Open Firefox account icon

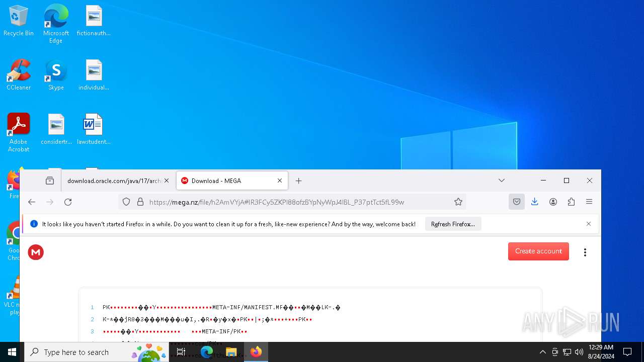coord(553,202)
